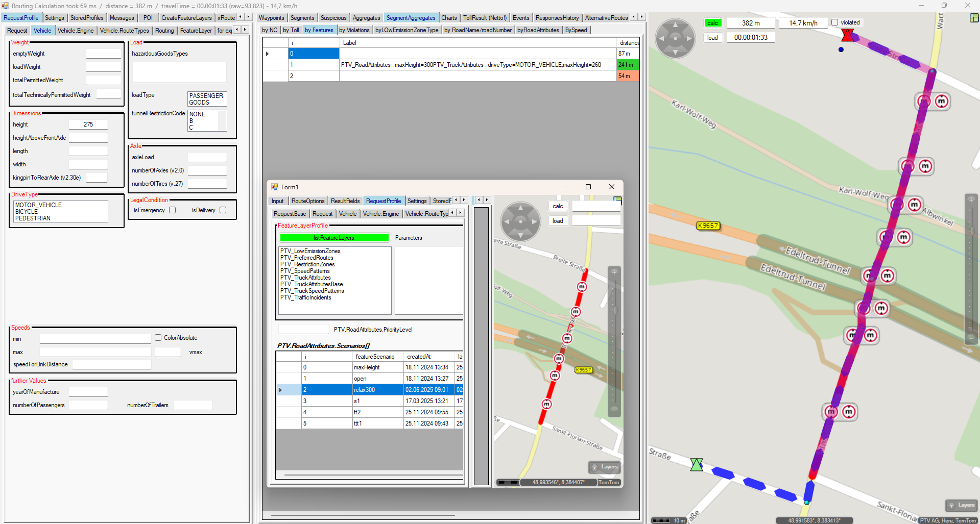
Task: Click the green calc button on main map
Action: point(712,23)
